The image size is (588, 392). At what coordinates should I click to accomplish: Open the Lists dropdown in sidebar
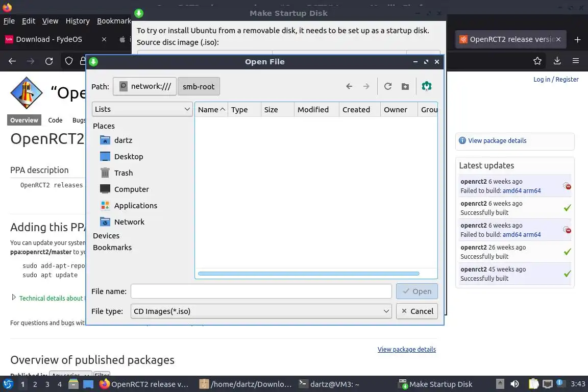tap(142, 109)
